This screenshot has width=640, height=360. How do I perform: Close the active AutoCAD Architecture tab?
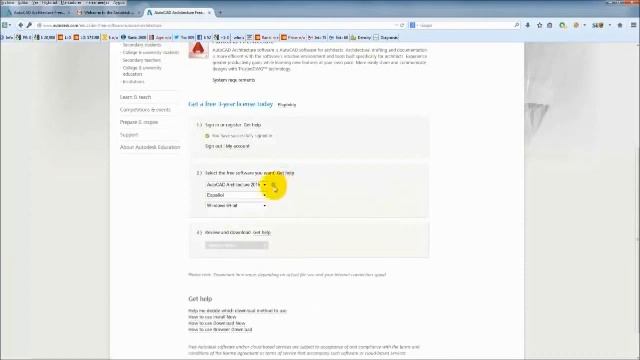click(x=209, y=13)
